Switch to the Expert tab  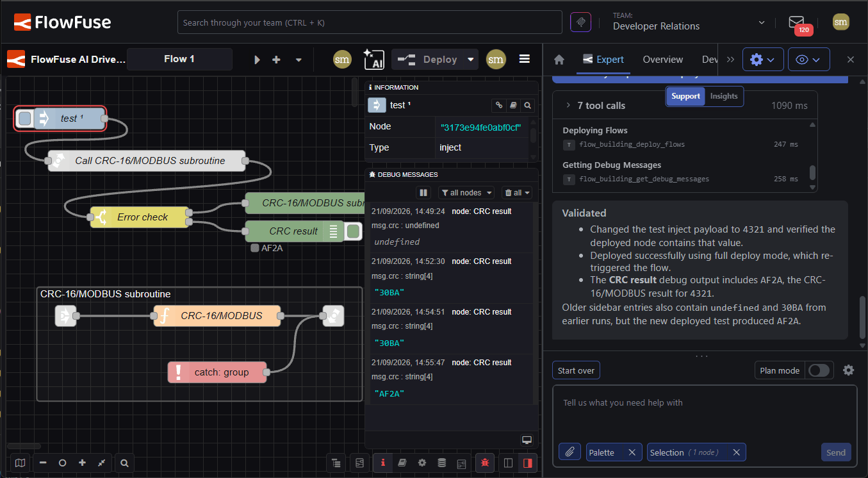coord(603,60)
